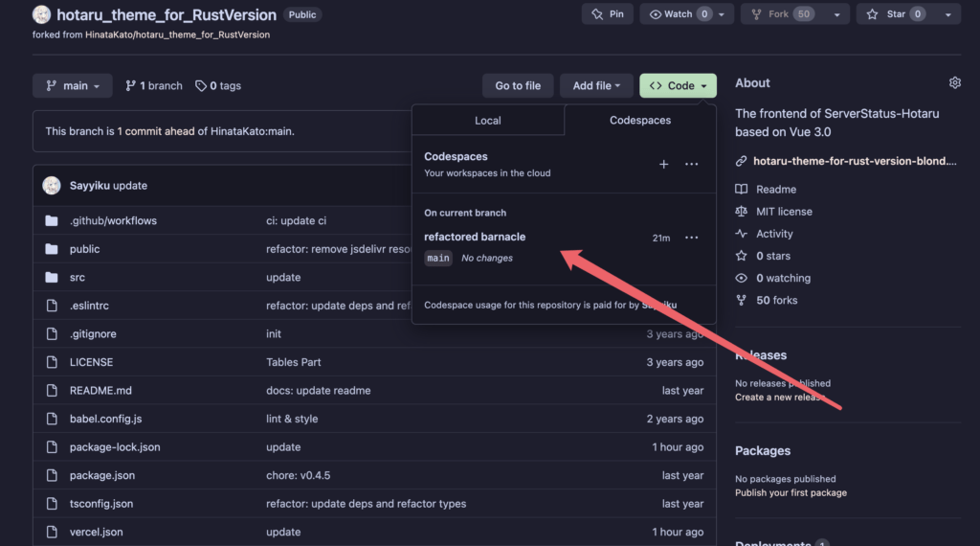Image resolution: width=980 pixels, height=546 pixels.
Task: Open the .gitignore file
Action: click(x=93, y=334)
